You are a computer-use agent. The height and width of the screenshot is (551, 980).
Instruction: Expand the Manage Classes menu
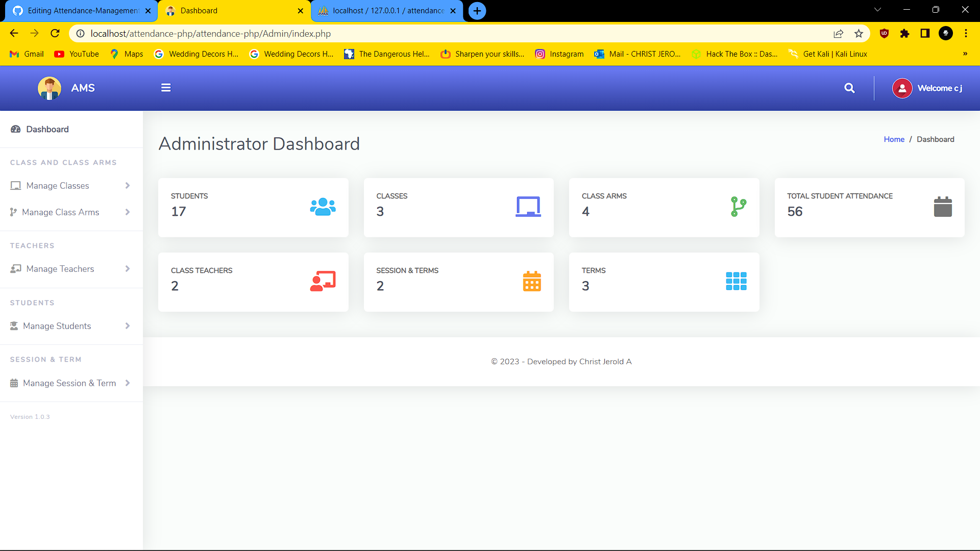[x=58, y=186]
